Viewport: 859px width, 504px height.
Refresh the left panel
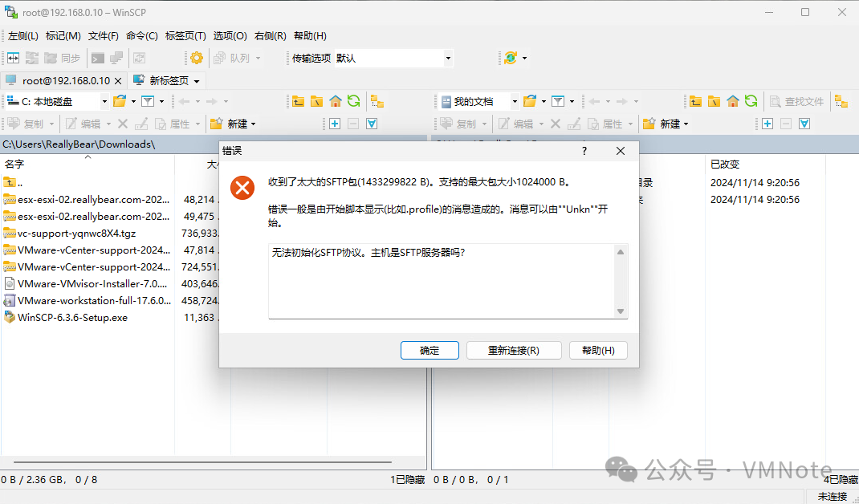coord(354,101)
